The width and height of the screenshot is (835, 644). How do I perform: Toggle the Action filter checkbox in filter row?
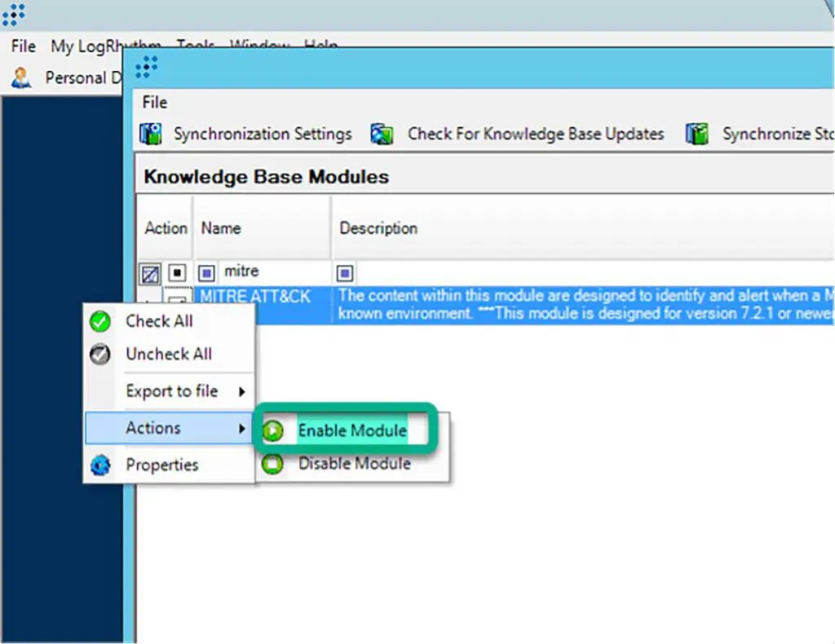(x=177, y=271)
